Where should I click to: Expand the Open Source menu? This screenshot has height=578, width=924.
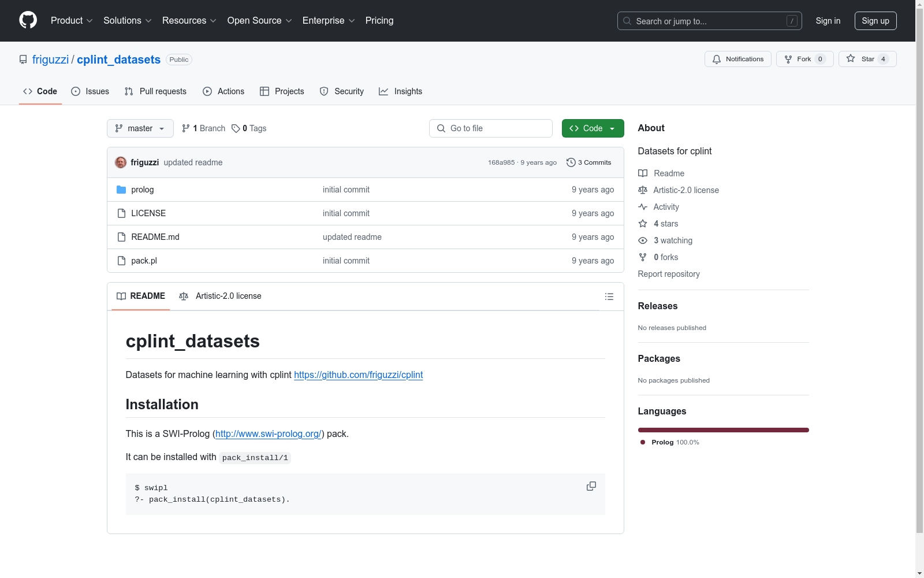260,21
